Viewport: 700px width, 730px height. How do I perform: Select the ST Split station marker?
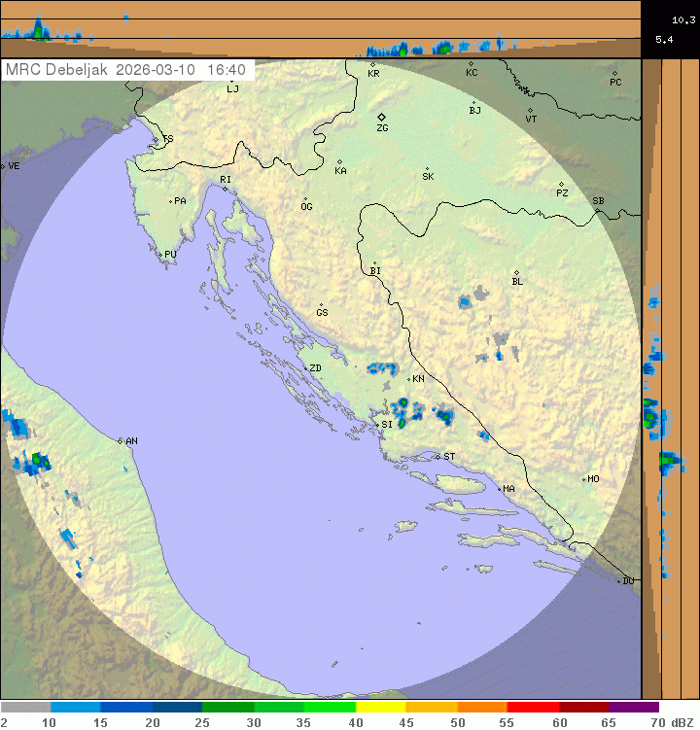pyautogui.click(x=438, y=456)
